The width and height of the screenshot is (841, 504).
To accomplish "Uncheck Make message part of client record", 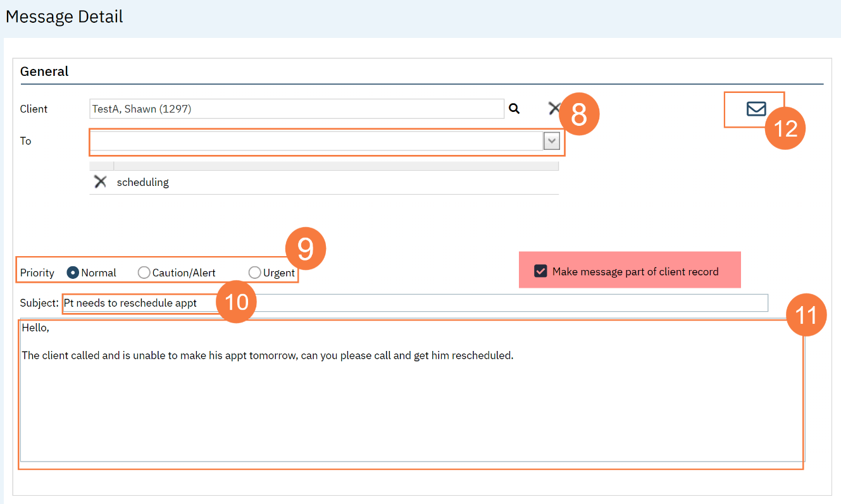I will [540, 271].
